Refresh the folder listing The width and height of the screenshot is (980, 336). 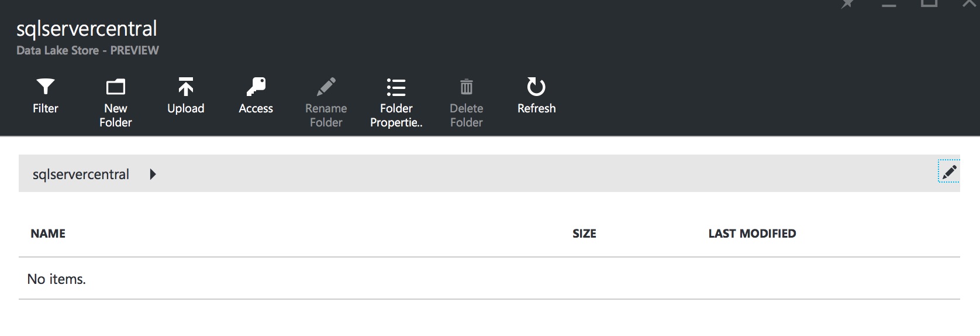[x=536, y=87]
